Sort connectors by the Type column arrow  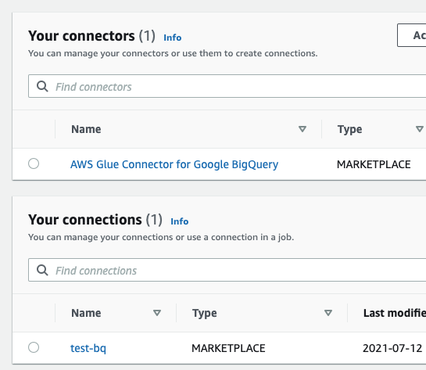[419, 129]
